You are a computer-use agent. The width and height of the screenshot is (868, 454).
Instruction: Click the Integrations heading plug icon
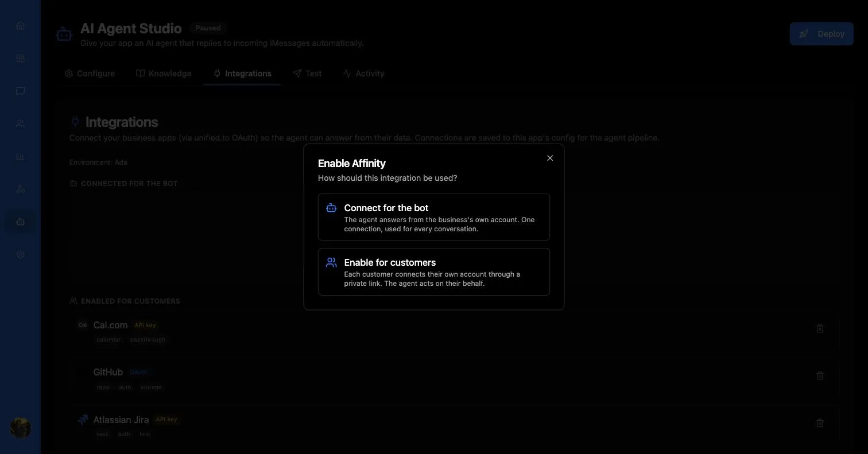(75, 122)
